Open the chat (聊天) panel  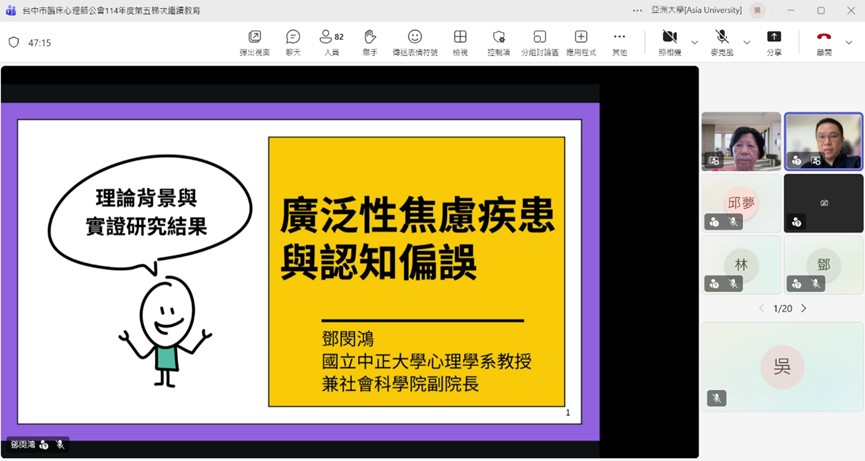click(293, 42)
